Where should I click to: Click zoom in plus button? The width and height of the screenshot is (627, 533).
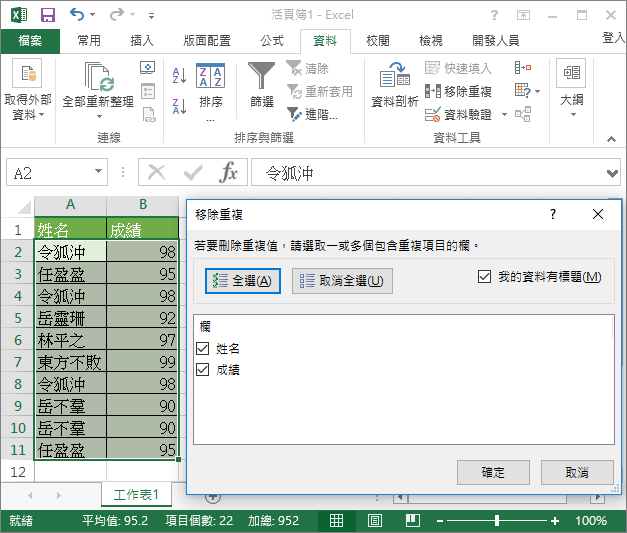coord(555,521)
